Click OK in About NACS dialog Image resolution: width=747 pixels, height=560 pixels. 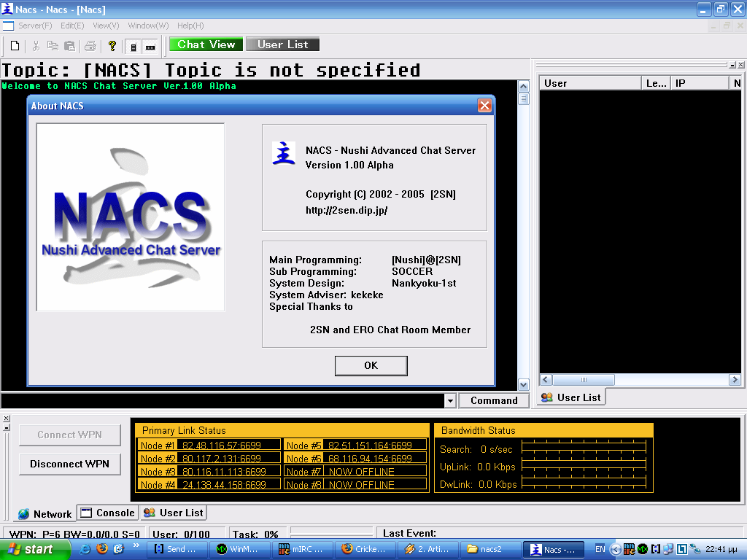(x=371, y=366)
